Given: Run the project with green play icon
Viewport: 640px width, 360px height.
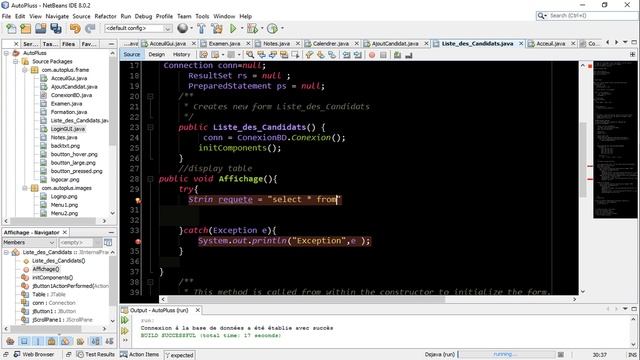Looking at the screenshot, I should pos(233,29).
